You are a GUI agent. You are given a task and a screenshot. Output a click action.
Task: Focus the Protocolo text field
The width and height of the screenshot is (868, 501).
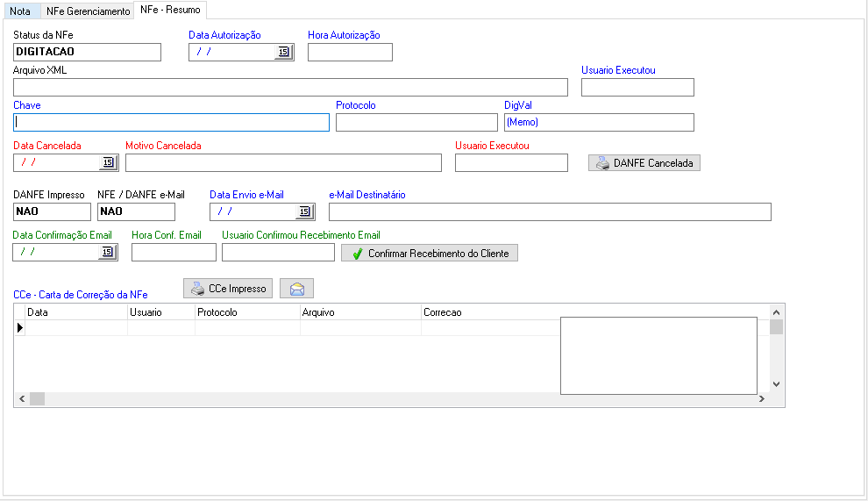click(416, 123)
